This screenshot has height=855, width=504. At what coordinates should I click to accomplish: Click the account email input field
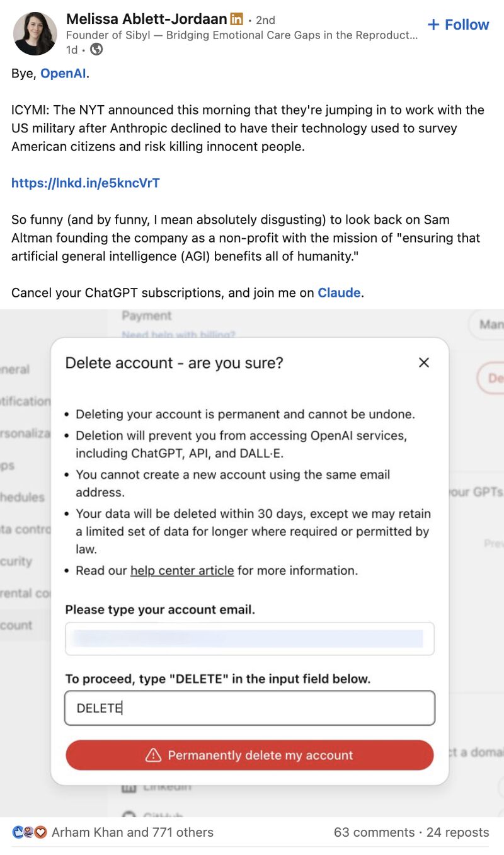pyautogui.click(x=249, y=638)
